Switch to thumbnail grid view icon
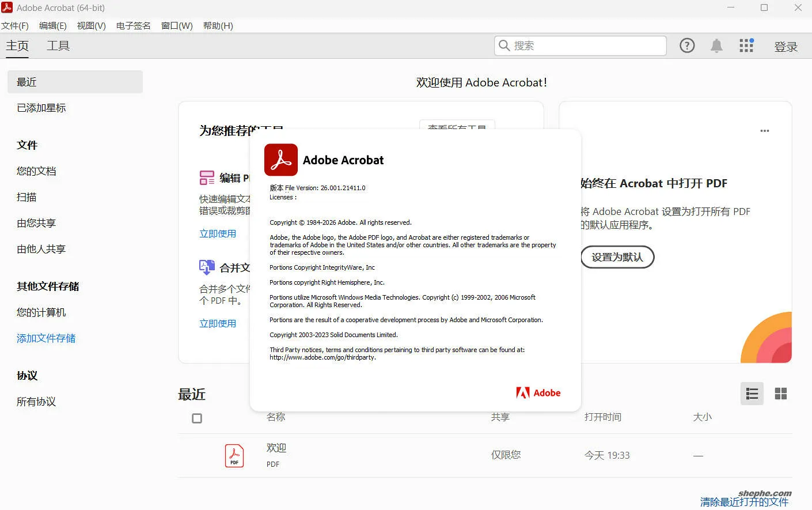Image resolution: width=812 pixels, height=510 pixels. pyautogui.click(x=781, y=394)
